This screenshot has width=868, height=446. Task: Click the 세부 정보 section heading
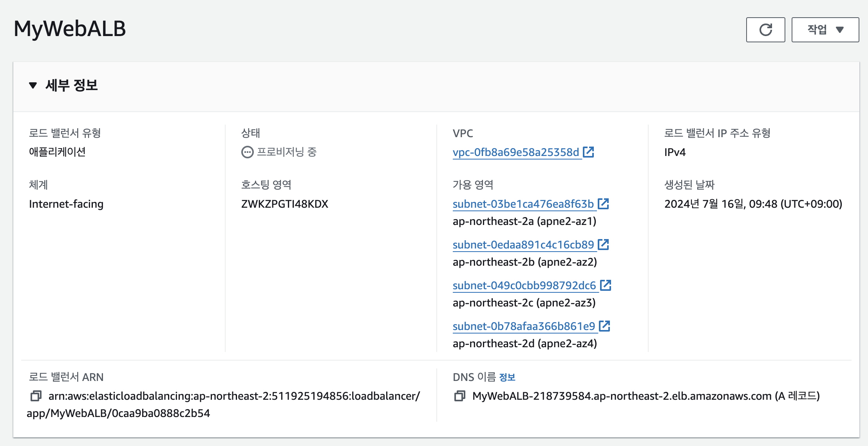(72, 85)
